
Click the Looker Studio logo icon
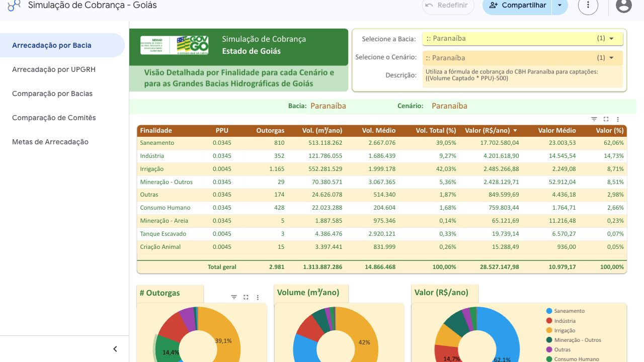[x=14, y=5]
